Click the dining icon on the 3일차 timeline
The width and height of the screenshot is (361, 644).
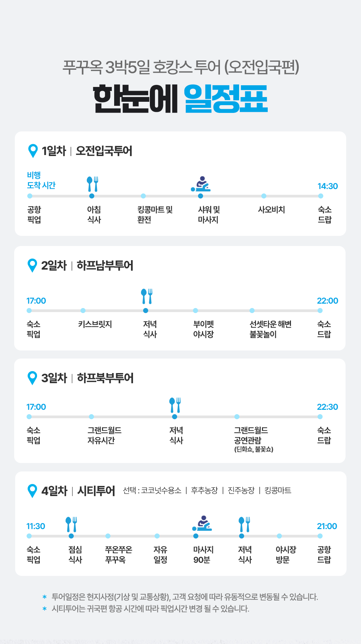175,405
